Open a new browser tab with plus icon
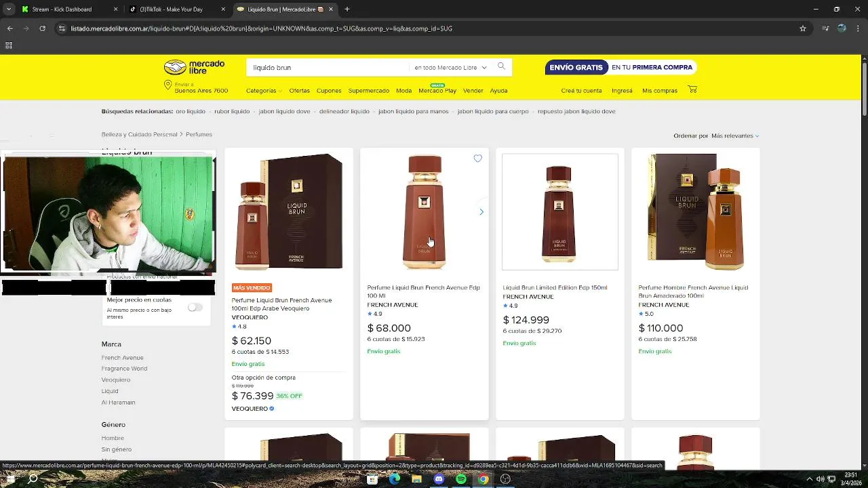 [x=347, y=9]
